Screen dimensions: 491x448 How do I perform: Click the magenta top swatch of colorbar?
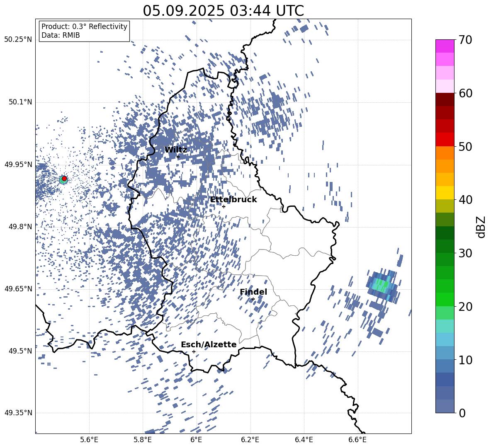click(445, 46)
